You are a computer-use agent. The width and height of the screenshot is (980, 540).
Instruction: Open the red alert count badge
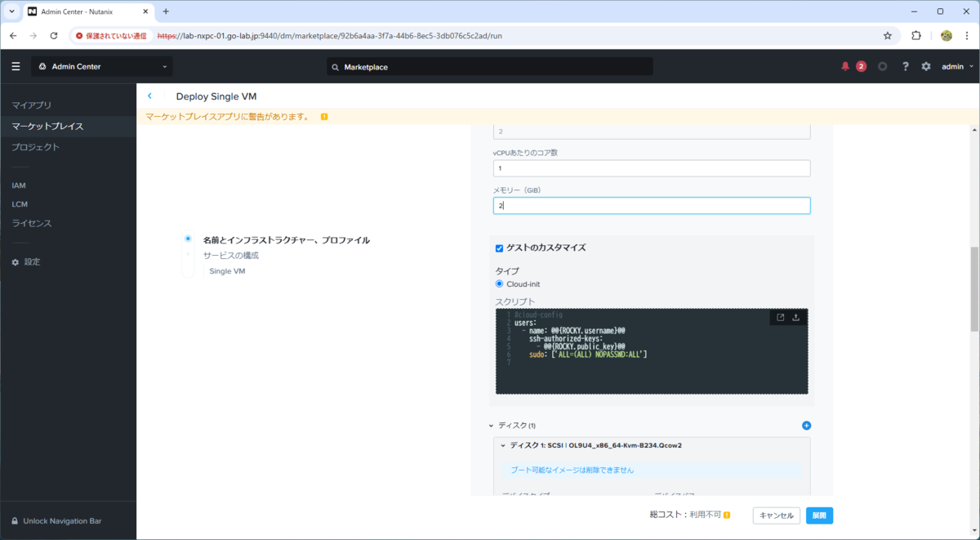coord(861,66)
